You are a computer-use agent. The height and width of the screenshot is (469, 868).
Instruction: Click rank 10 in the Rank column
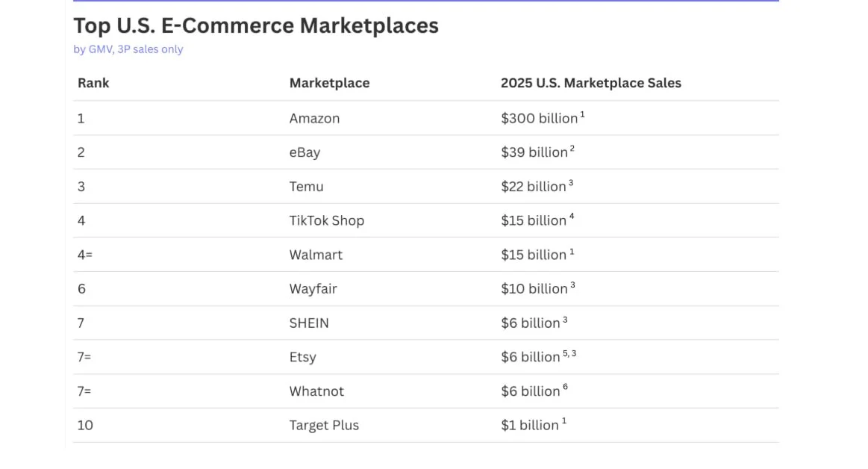click(x=85, y=425)
